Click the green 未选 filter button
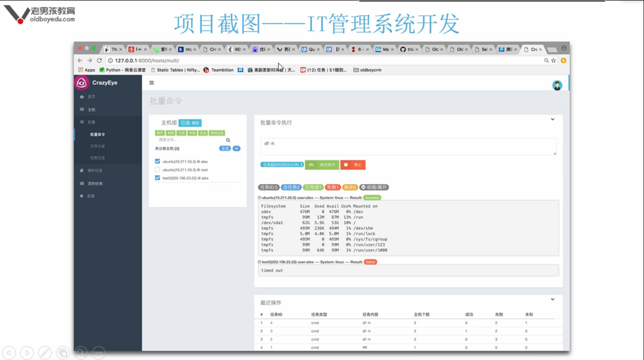Viewport: 644px width, 360px height. (192, 133)
